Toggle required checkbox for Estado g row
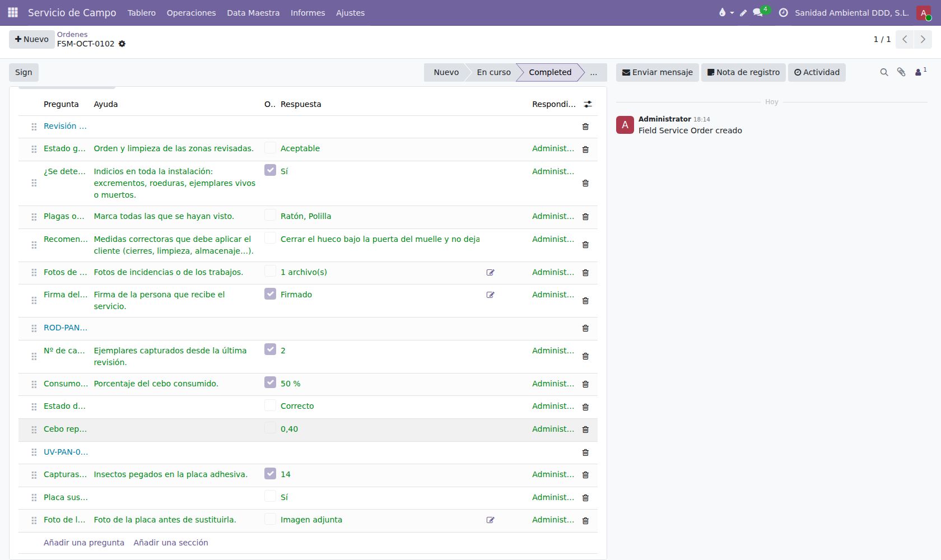This screenshot has width=941, height=560. [x=270, y=148]
